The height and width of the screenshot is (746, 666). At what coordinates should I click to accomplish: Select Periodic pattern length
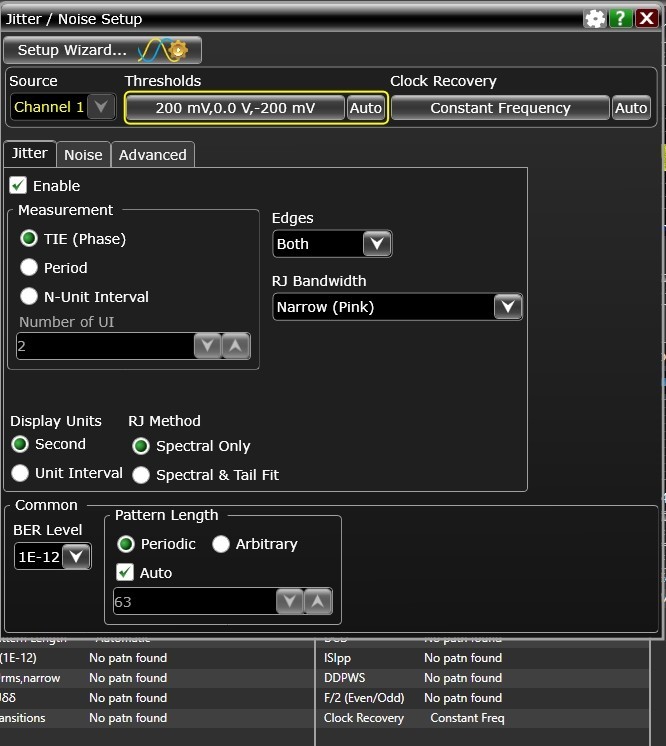click(x=126, y=544)
